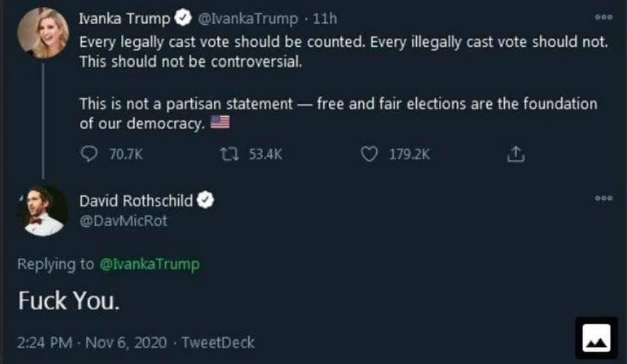
Task: Click the Ivanka Trump display name
Action: (x=125, y=19)
